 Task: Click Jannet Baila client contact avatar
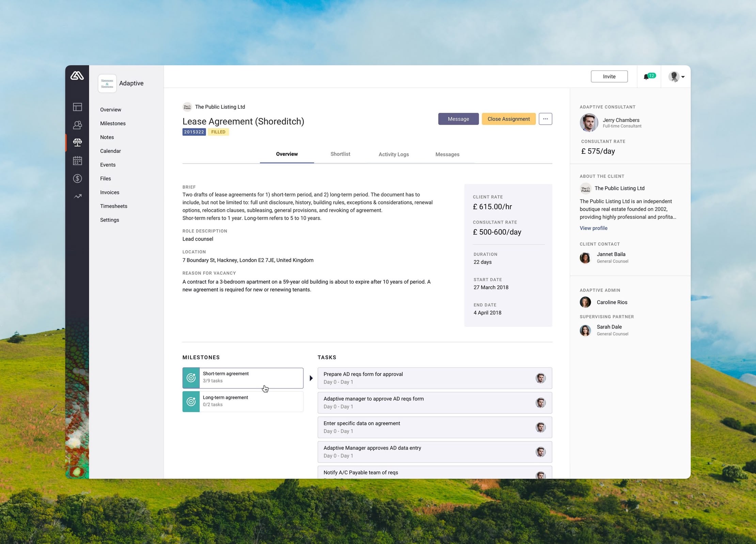click(x=585, y=258)
